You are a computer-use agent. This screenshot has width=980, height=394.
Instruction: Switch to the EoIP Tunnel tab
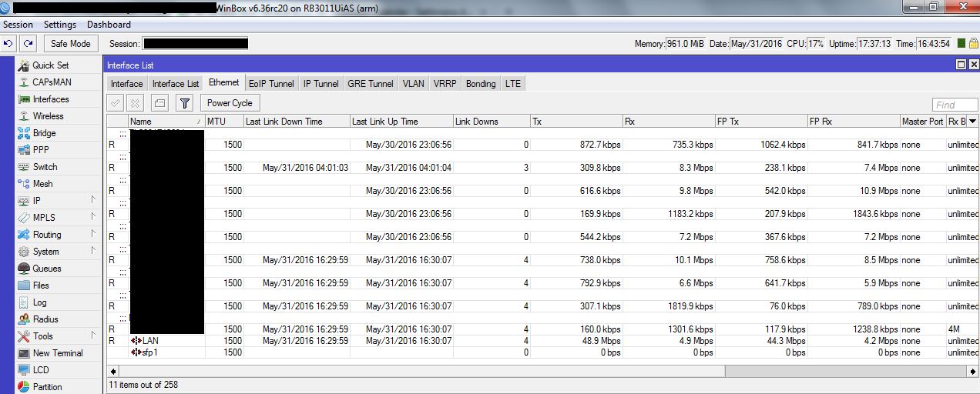point(271,84)
